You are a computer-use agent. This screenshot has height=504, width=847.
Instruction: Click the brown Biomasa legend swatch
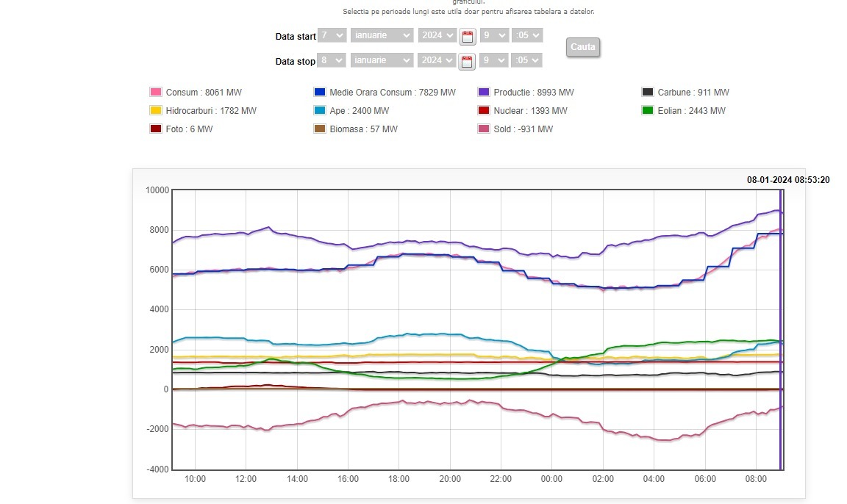[320, 129]
